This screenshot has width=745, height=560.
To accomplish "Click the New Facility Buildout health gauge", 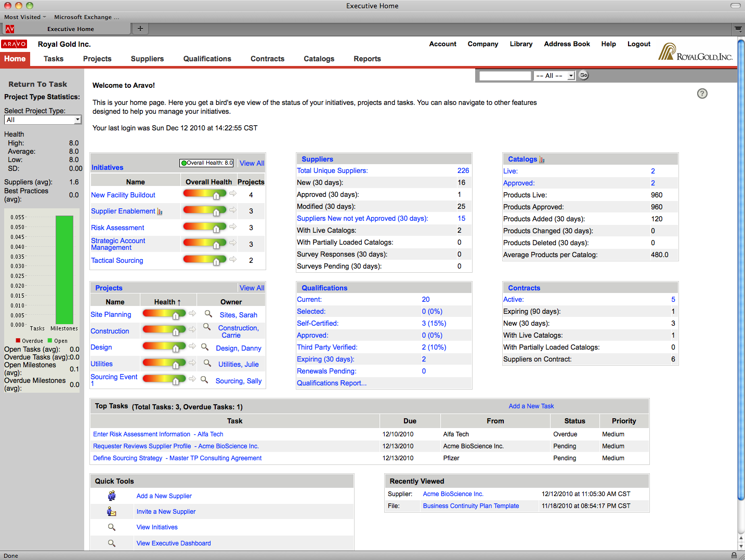I will pyautogui.click(x=205, y=194).
